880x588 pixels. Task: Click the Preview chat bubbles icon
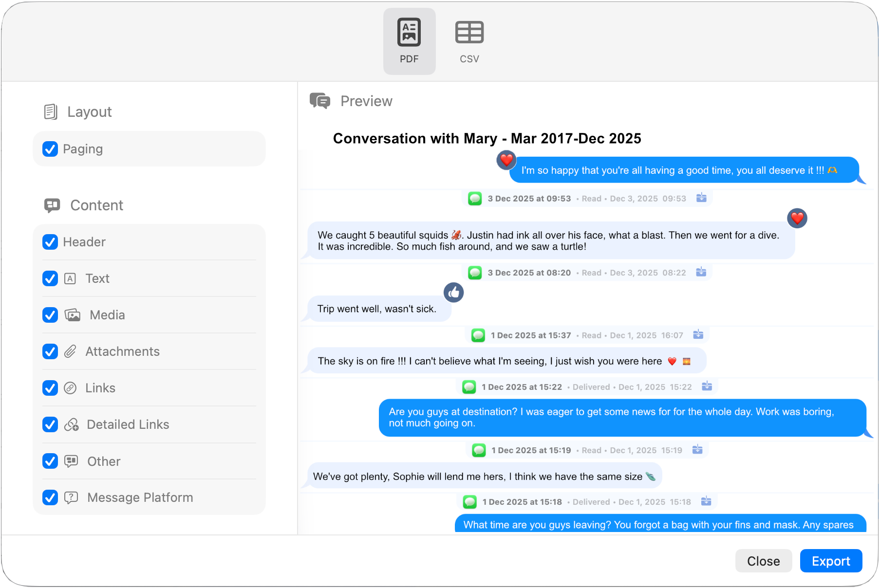coord(319,101)
